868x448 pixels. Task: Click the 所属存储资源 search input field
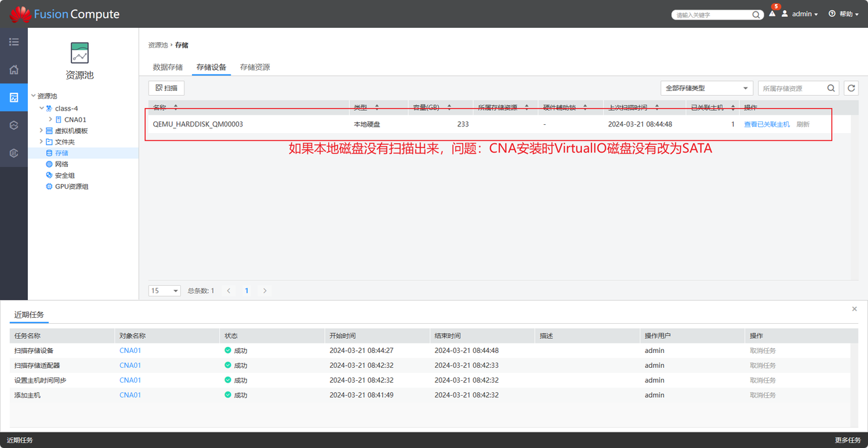pos(792,88)
